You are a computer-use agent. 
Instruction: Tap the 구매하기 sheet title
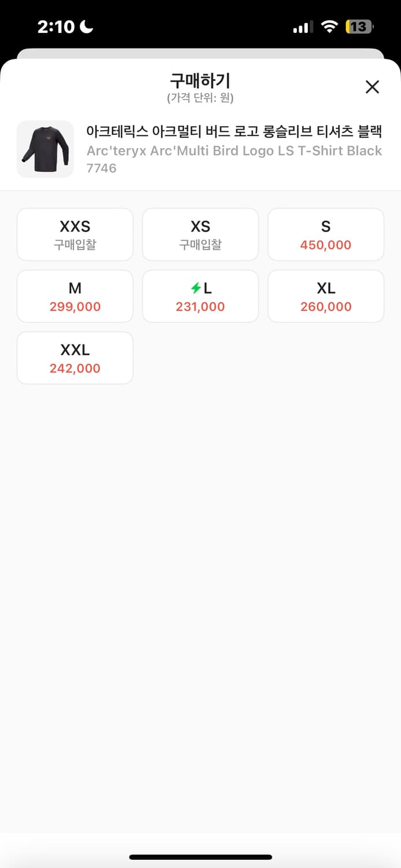pos(200,82)
